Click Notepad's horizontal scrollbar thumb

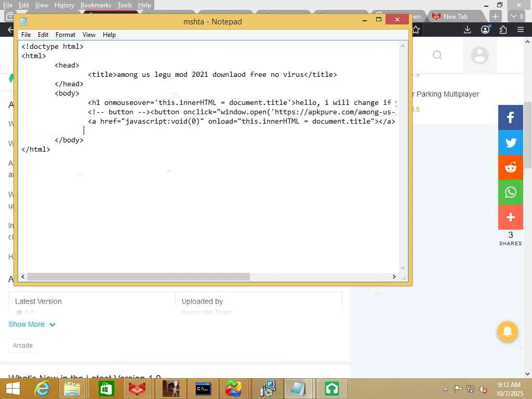tap(138, 277)
